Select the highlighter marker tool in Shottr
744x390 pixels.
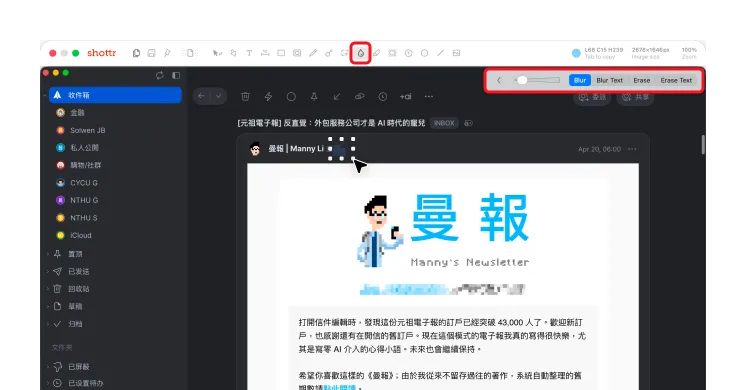[x=377, y=53]
